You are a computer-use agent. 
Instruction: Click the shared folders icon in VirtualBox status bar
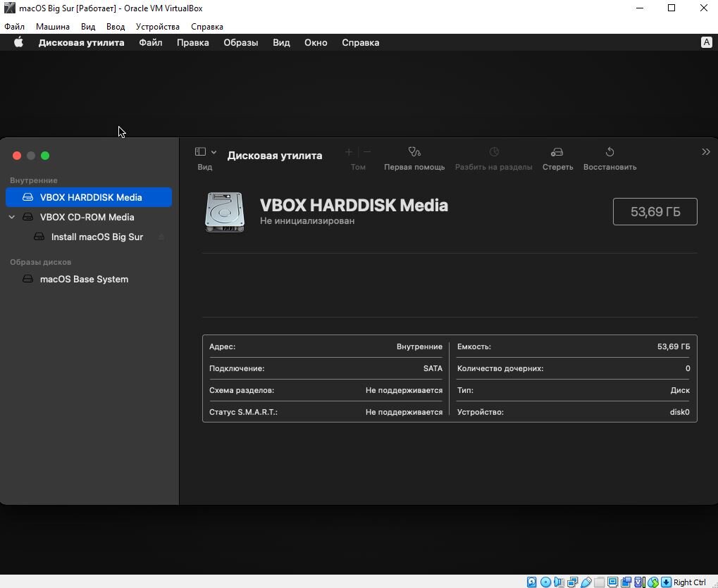(600, 582)
